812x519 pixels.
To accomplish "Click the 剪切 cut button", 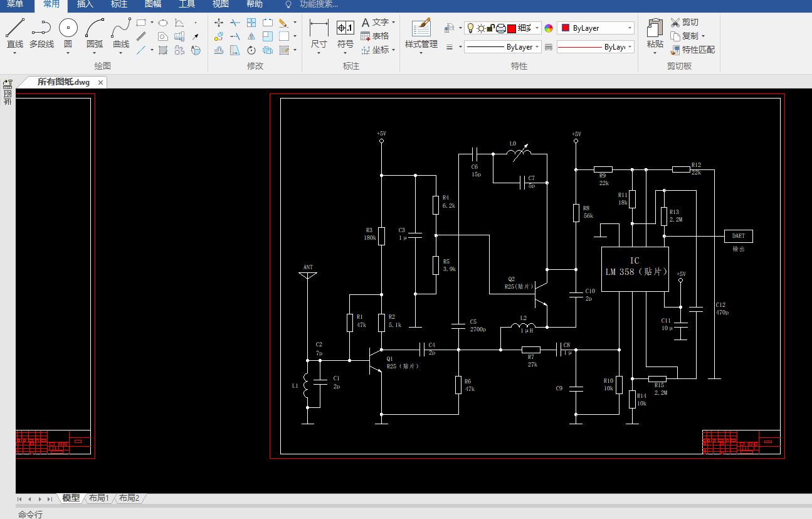I will pyautogui.click(x=684, y=22).
